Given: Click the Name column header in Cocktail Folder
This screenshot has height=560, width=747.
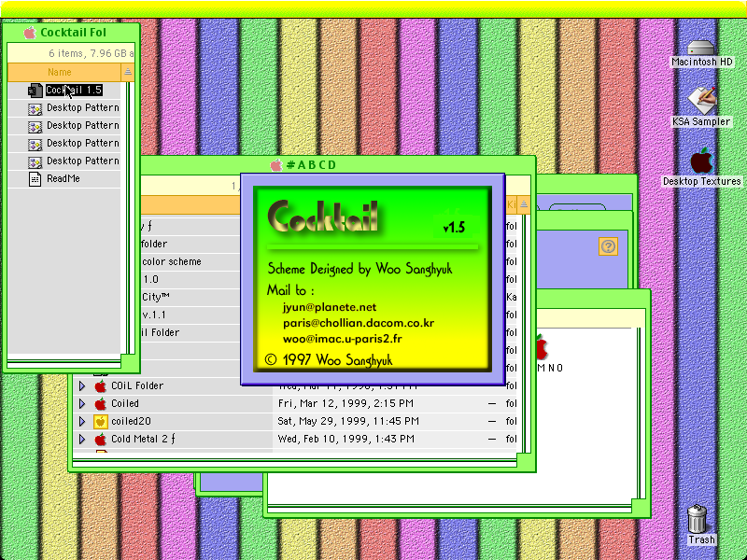Looking at the screenshot, I should coord(64,72).
